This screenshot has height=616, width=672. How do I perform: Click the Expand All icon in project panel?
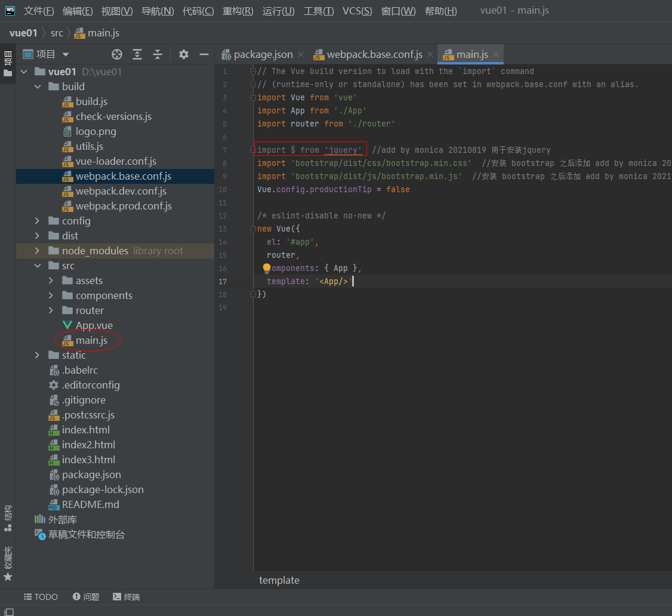(137, 54)
